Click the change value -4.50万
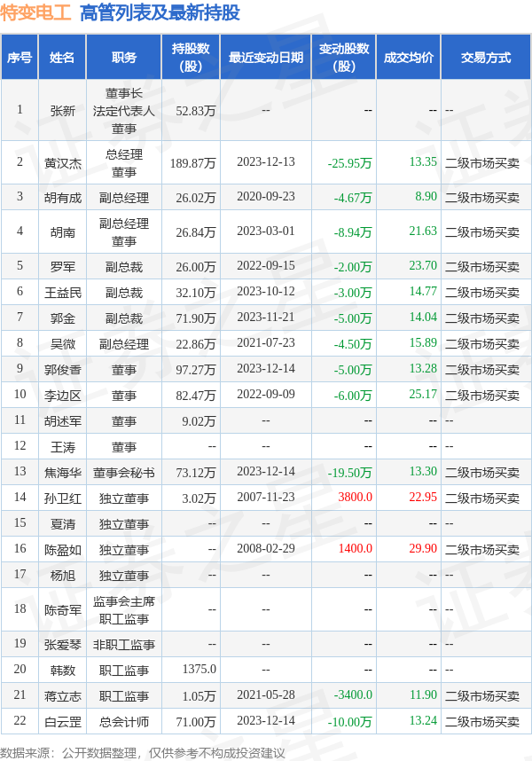The image size is (532, 761). pos(353,343)
